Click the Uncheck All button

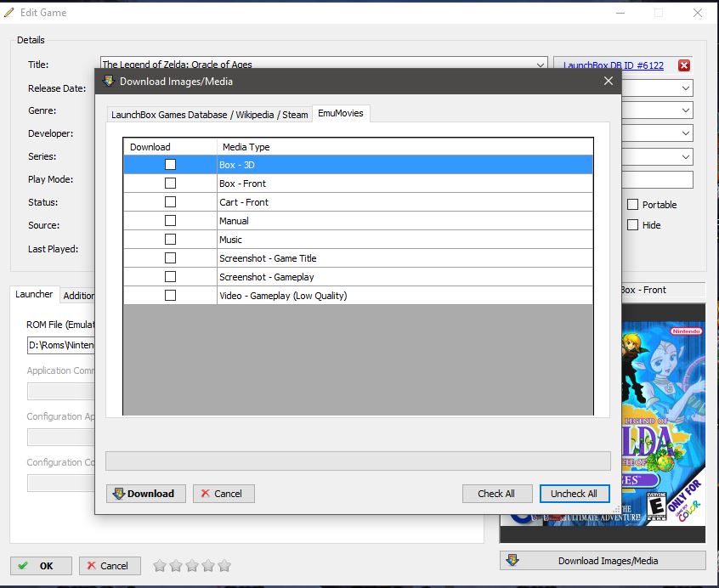pos(575,494)
